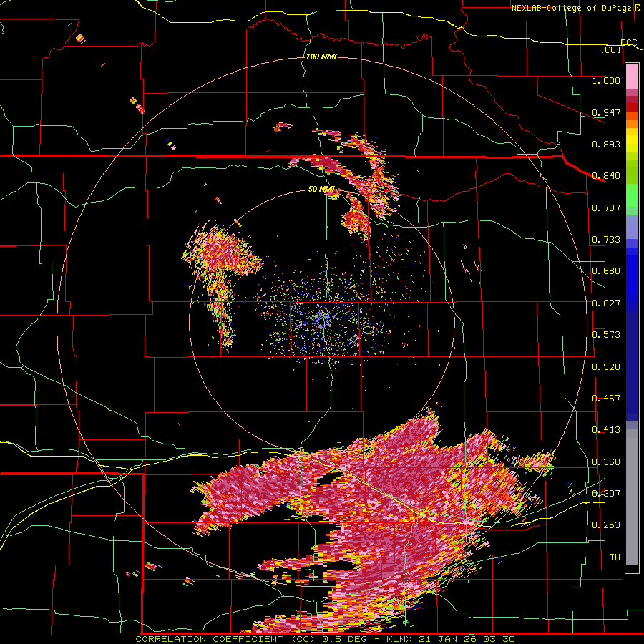Click the 0.573 scale value
Viewport: 644px width, 644px height.
click(x=606, y=335)
